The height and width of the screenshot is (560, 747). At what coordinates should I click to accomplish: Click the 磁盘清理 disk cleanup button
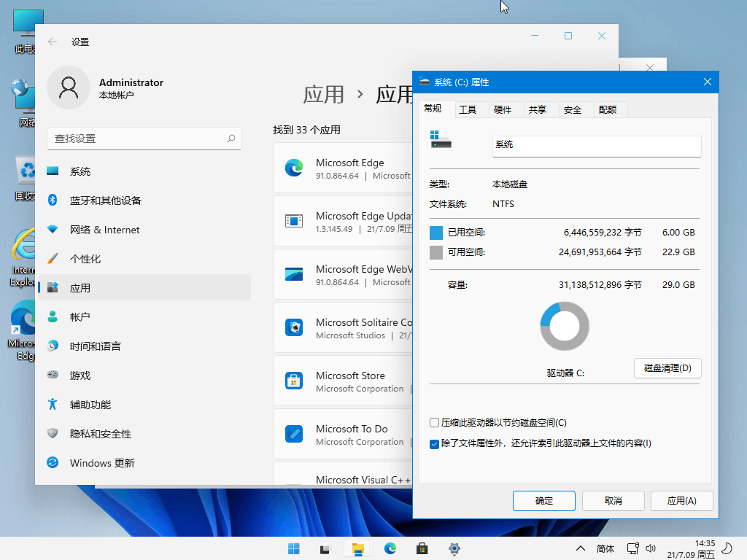[x=667, y=367]
